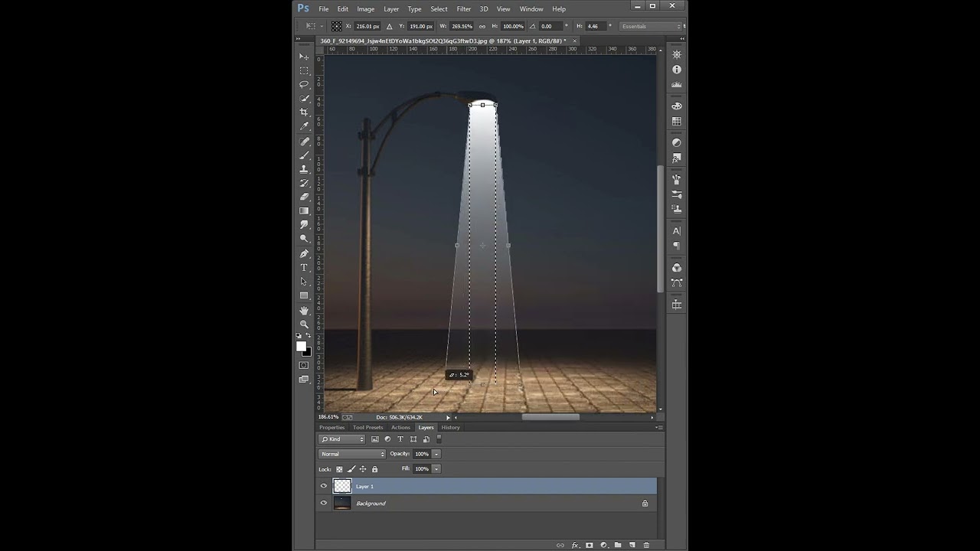Toggle layer filtering switch on or off
Screen dimensions: 980x551
439,439
